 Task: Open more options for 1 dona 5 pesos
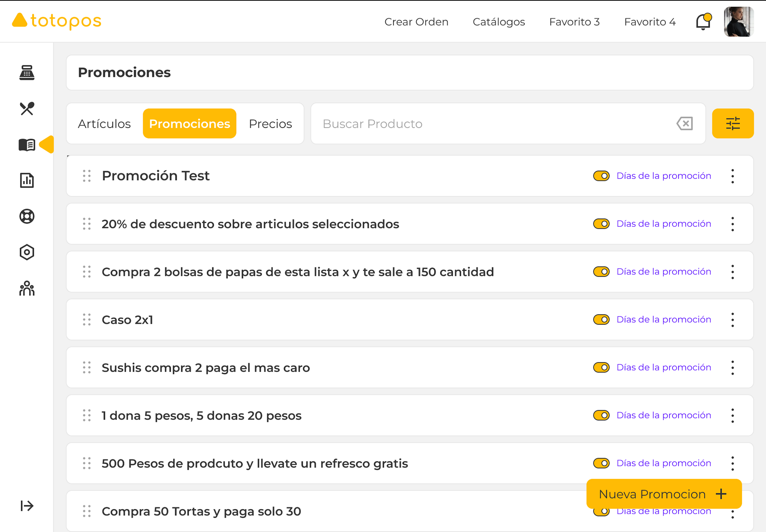point(732,415)
